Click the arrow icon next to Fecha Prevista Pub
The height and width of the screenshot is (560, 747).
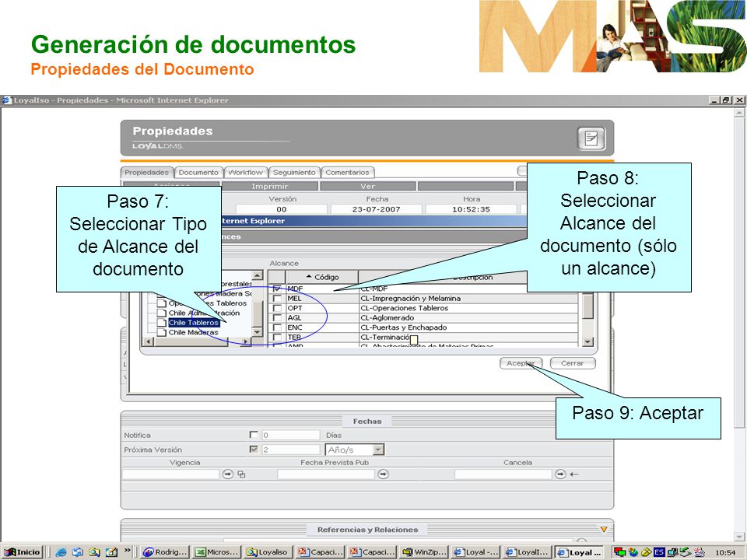coord(383,474)
